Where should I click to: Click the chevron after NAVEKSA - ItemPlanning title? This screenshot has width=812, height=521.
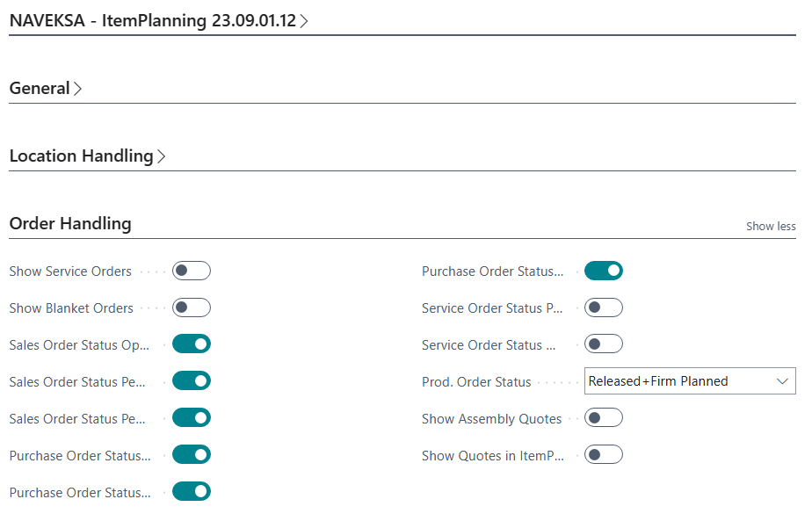tap(304, 21)
